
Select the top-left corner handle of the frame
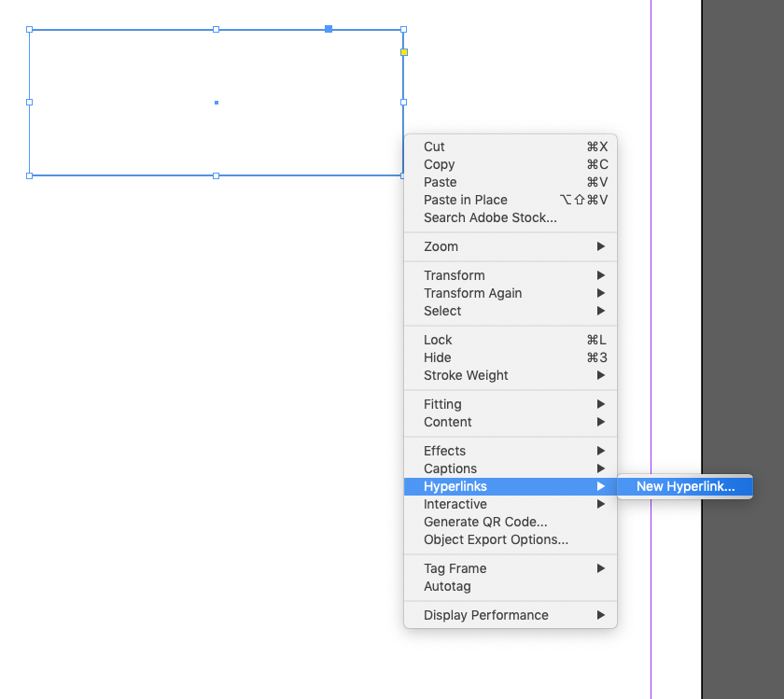click(31, 29)
